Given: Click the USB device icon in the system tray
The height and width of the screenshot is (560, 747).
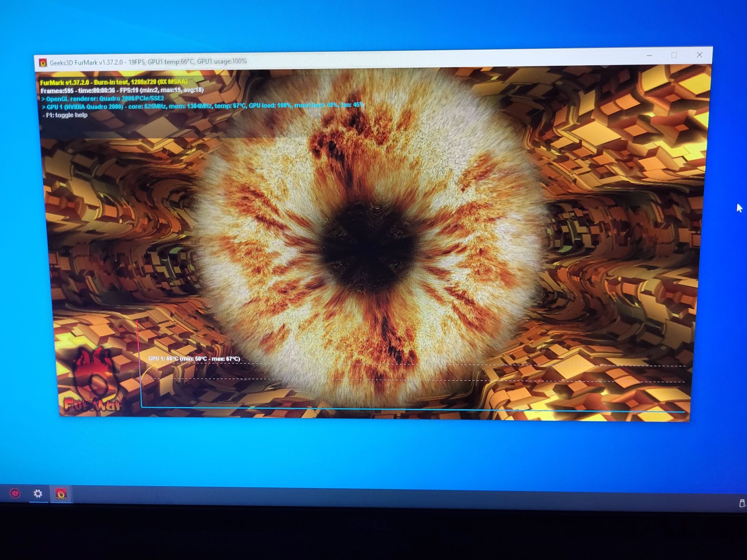Looking at the screenshot, I should point(742,503).
